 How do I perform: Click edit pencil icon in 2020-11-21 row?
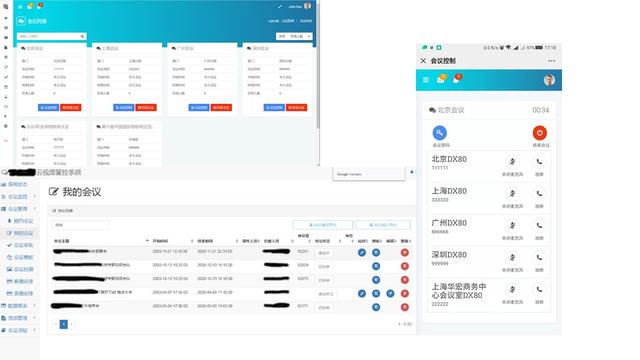(x=362, y=253)
